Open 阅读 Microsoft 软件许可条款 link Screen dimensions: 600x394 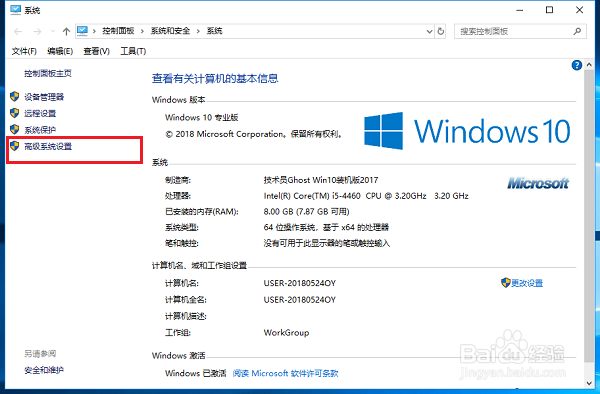(285, 373)
